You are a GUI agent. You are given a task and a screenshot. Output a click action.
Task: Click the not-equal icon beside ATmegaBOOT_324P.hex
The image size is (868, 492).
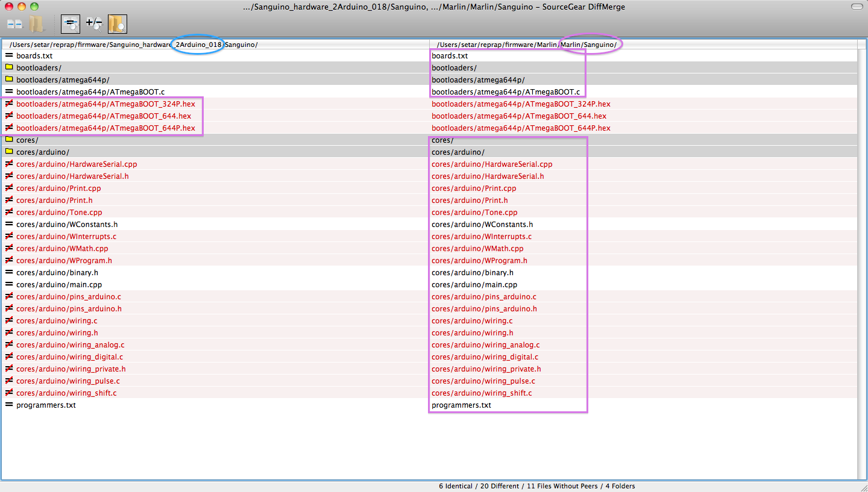[9, 104]
